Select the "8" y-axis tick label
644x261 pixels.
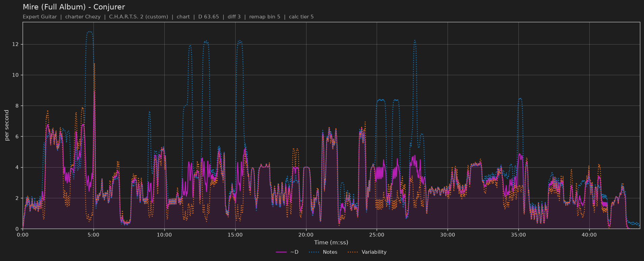(x=17, y=106)
